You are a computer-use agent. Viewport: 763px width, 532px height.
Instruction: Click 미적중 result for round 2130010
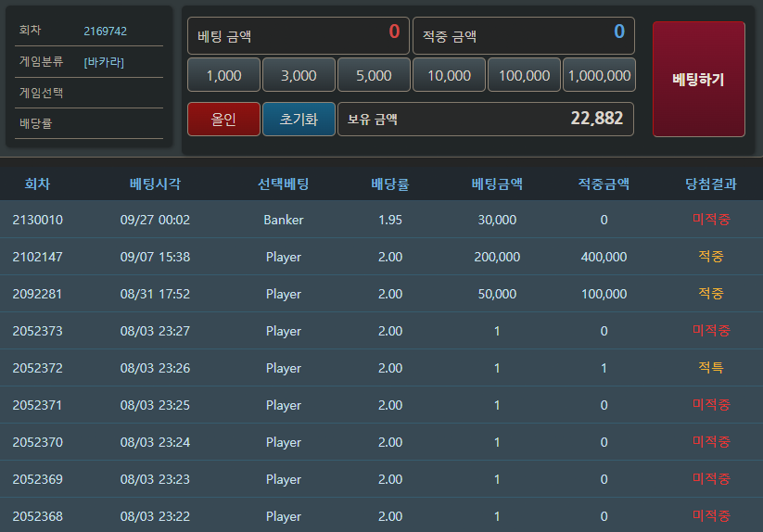pos(711,220)
